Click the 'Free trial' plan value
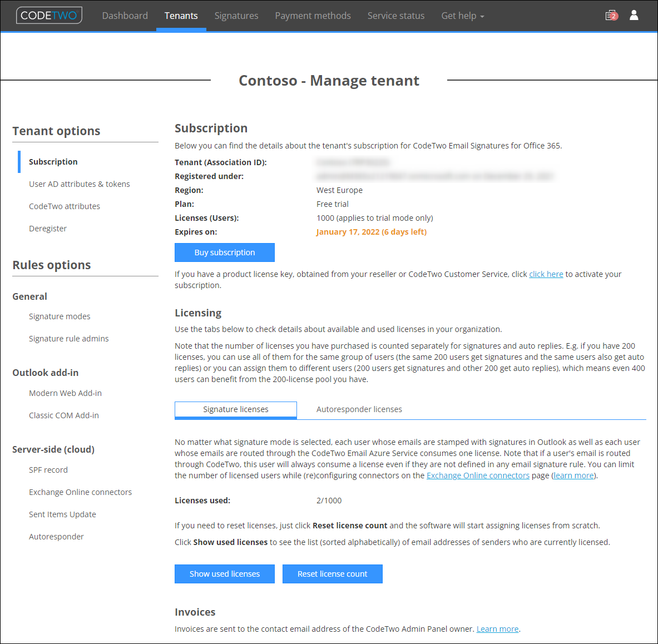The width and height of the screenshot is (658, 644). click(333, 204)
